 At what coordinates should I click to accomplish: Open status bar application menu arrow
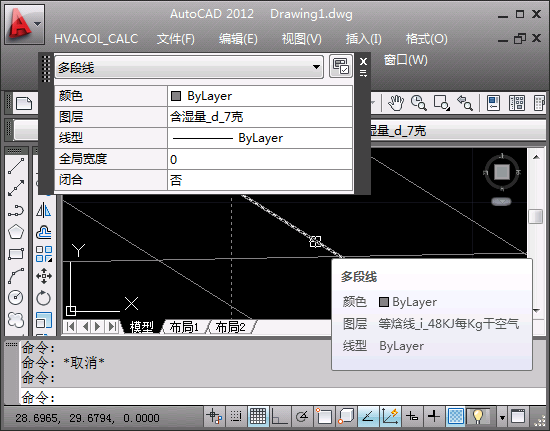[502, 417]
